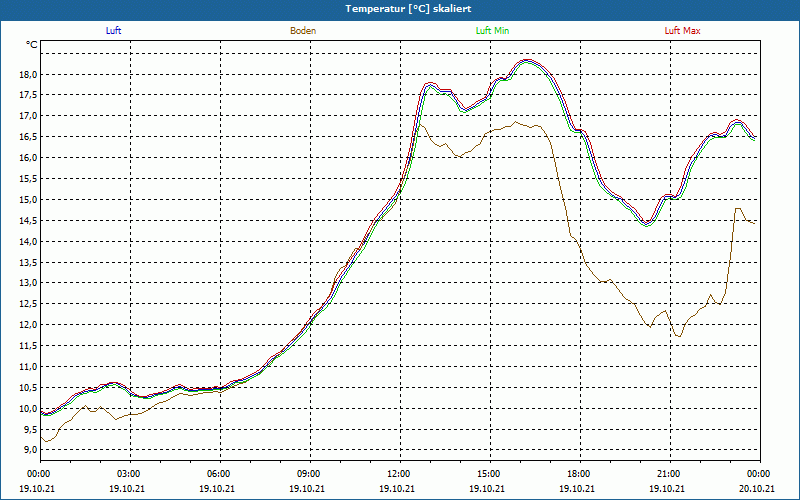Click the 18,0 value on the y-axis

coord(29,74)
